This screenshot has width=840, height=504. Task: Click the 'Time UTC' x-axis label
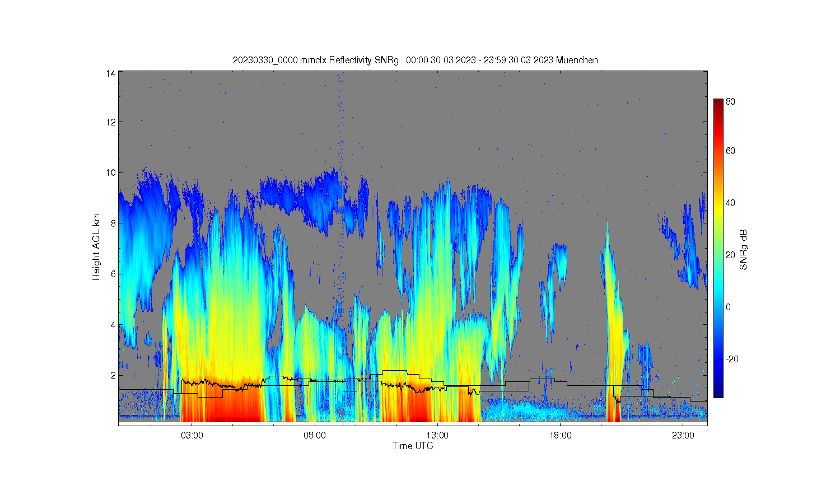coord(413,446)
